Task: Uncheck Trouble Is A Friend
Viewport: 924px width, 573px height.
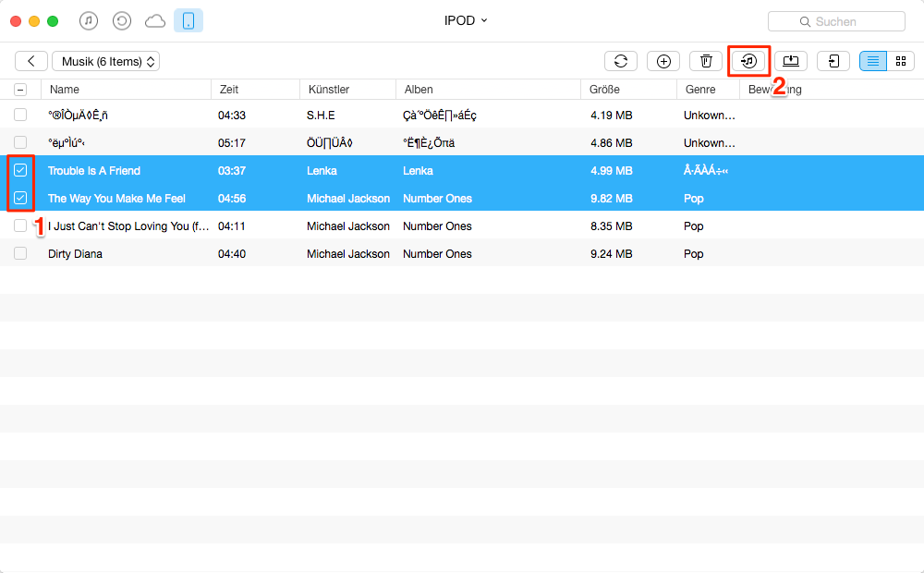Action: [x=20, y=170]
